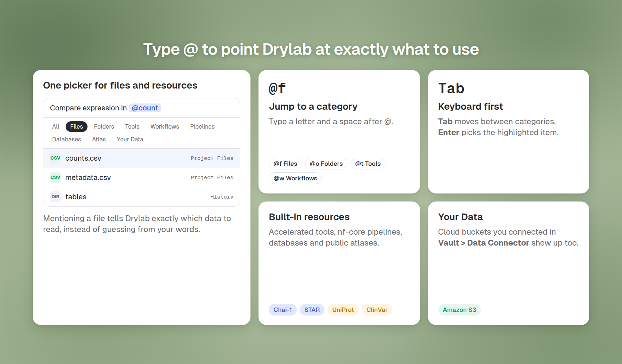The image size is (622, 364).
Task: Click the Chai-1 resource tag
Action: 283,310
